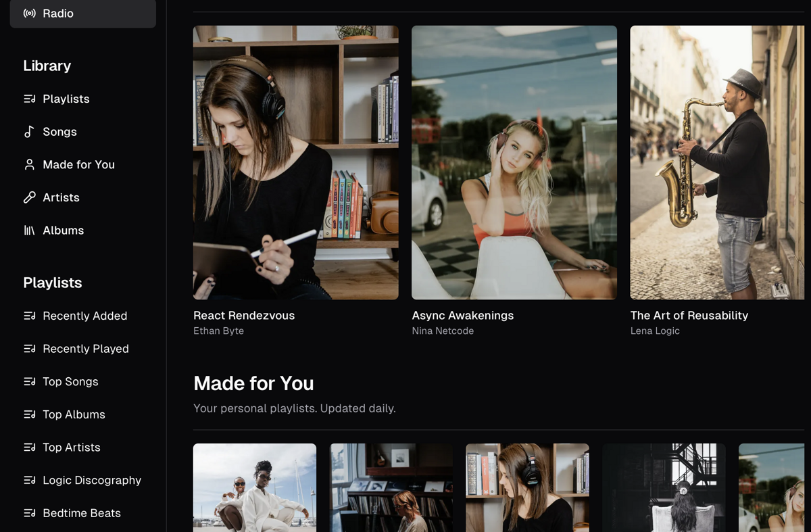This screenshot has width=811, height=532.
Task: Open the Logic Discography playlist
Action: pyautogui.click(x=91, y=481)
